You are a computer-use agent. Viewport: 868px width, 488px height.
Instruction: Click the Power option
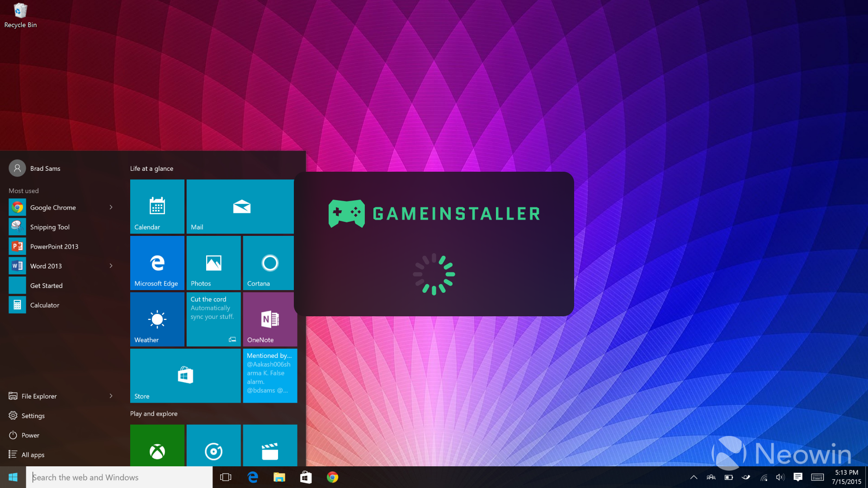[x=30, y=435]
